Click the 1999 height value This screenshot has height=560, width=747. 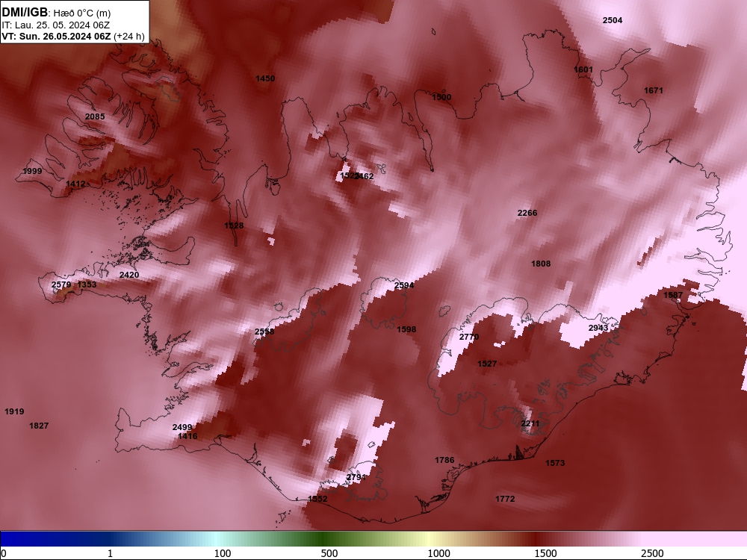[32, 172]
